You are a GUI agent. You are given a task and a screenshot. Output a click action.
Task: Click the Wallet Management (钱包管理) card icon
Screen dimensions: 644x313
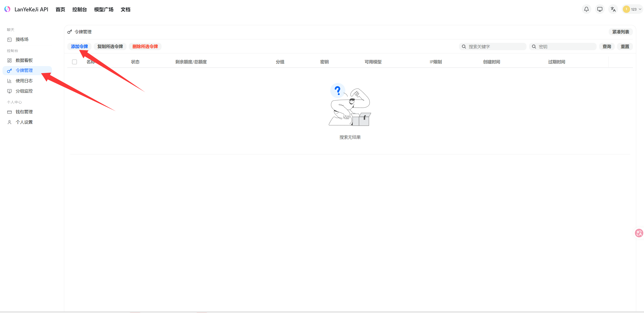[x=10, y=112]
